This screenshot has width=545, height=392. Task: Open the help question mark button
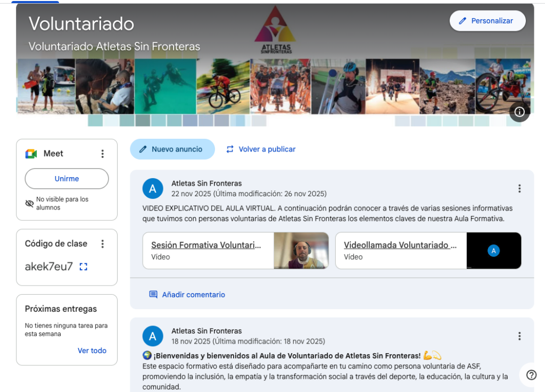pyautogui.click(x=531, y=374)
